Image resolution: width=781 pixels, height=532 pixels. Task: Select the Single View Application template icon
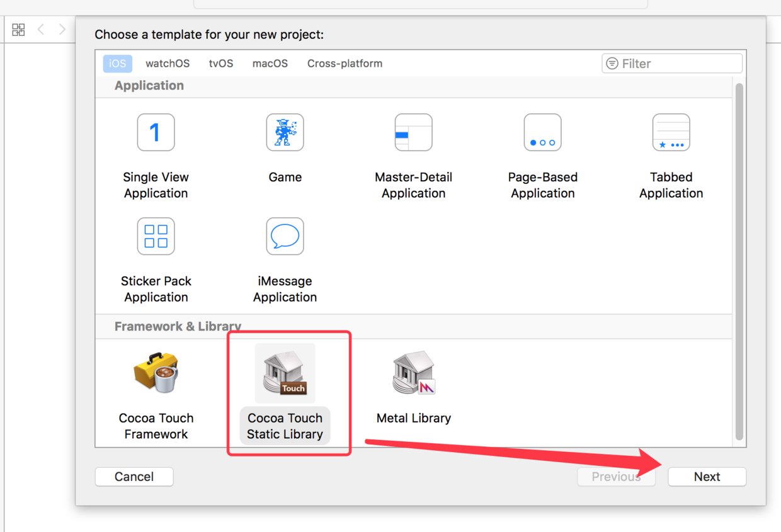[x=156, y=132]
